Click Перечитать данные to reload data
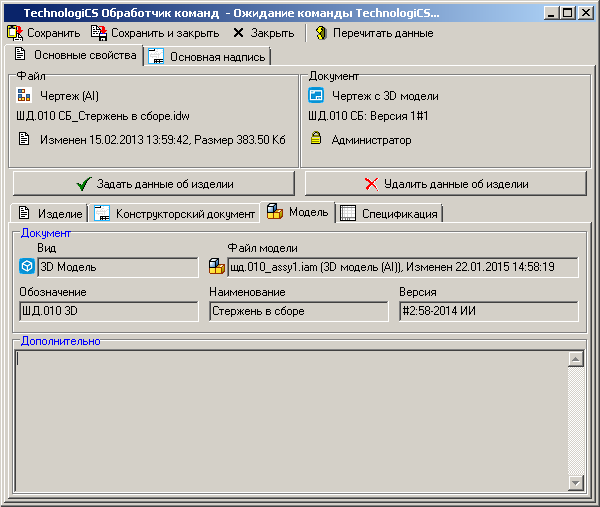The height and width of the screenshot is (507, 600). pyautogui.click(x=373, y=33)
